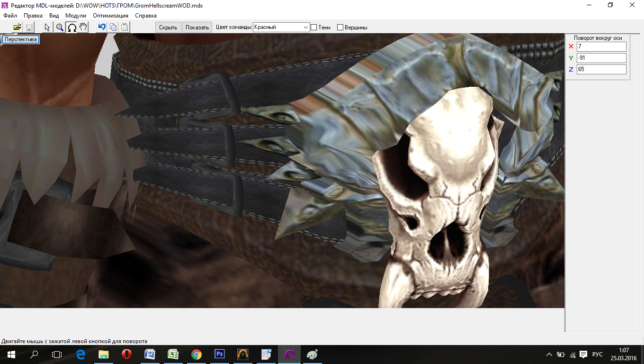Open Google Chrome from the taskbar
This screenshot has width=644, height=364.
196,355
